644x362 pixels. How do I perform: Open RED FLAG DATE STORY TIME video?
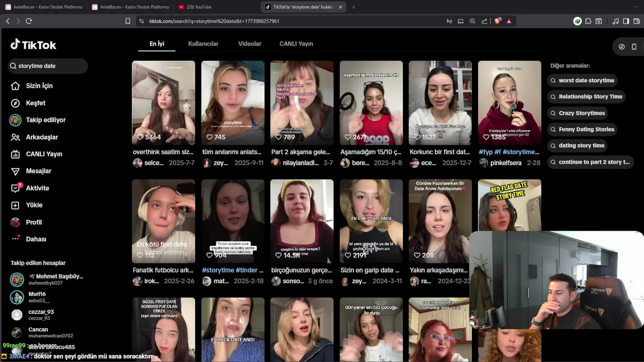pyautogui.click(x=510, y=205)
